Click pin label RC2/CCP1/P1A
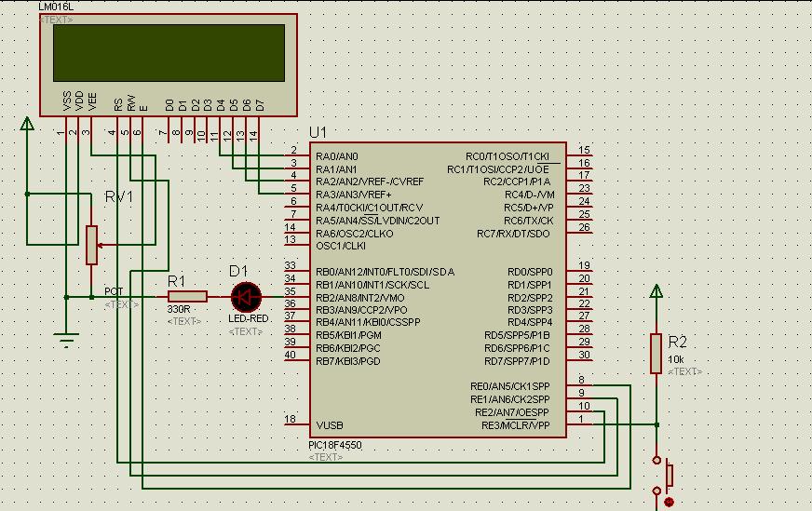 click(517, 182)
